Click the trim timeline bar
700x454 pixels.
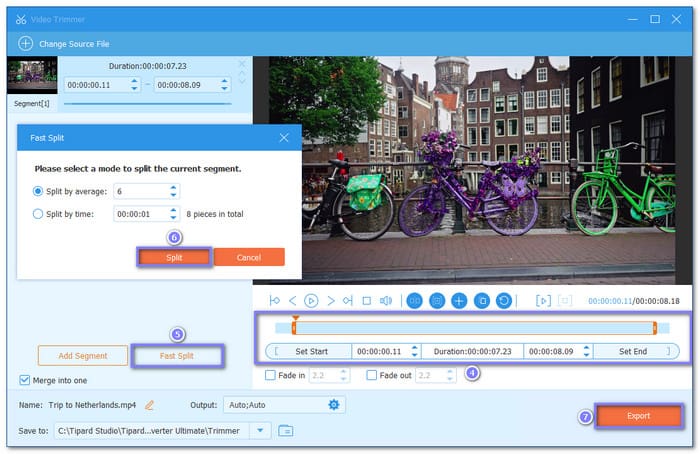(x=473, y=328)
